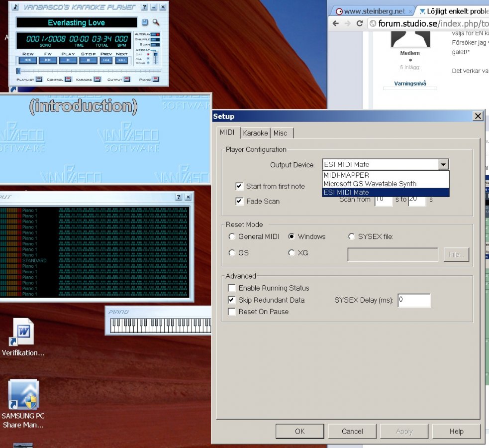Rewind the current song
489x448 pixels.
point(27,60)
